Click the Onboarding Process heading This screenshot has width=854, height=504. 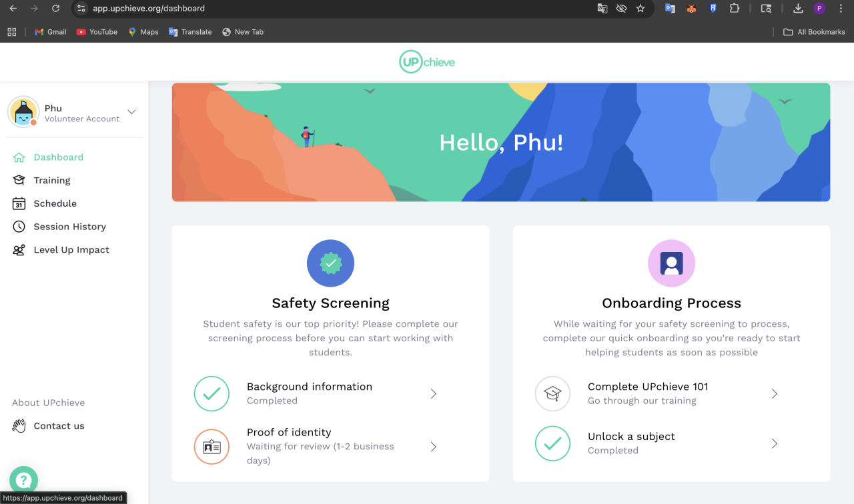tap(671, 303)
